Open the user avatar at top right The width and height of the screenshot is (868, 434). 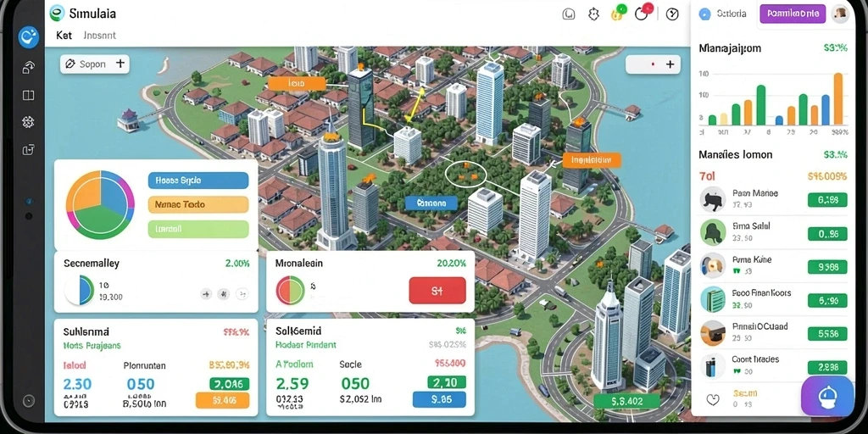click(x=840, y=14)
